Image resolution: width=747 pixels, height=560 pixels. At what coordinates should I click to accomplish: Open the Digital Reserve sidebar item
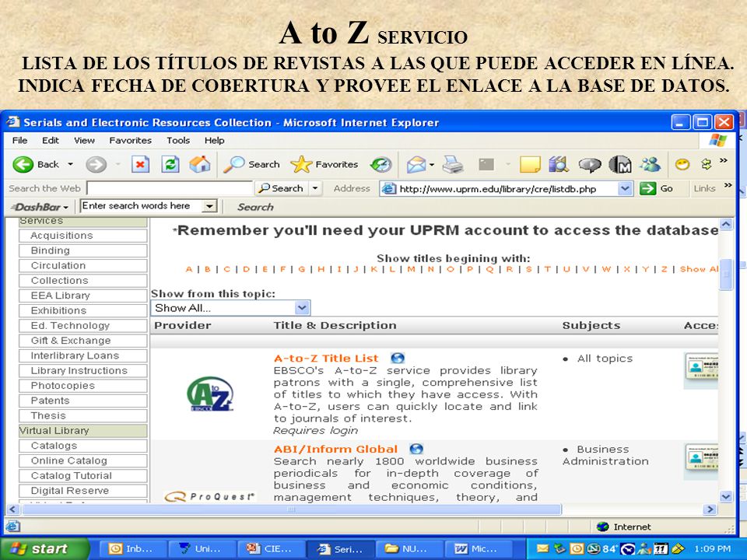83,491
